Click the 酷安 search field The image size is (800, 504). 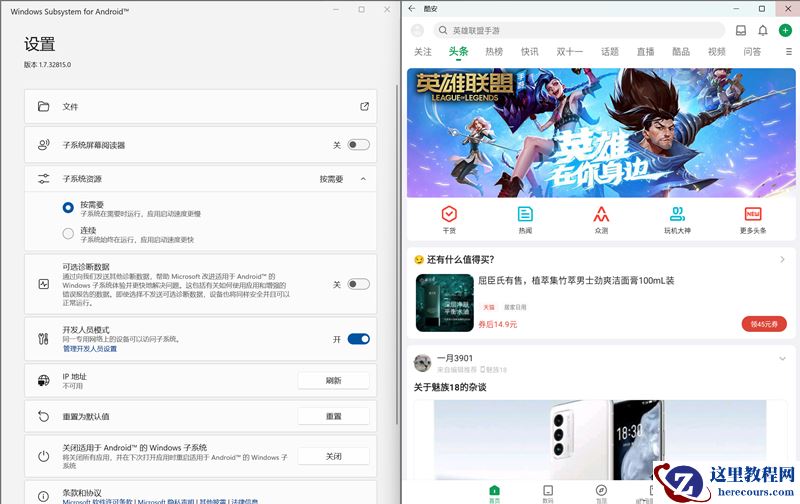(x=579, y=31)
